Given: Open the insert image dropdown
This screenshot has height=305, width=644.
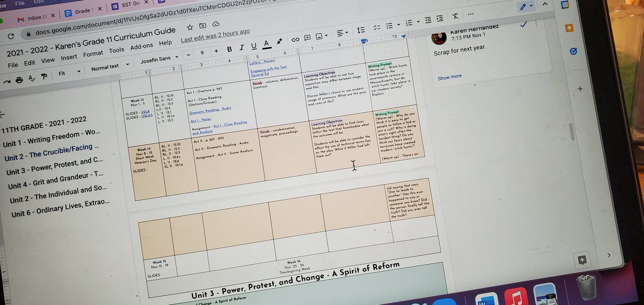Looking at the screenshot, I should (322, 36).
